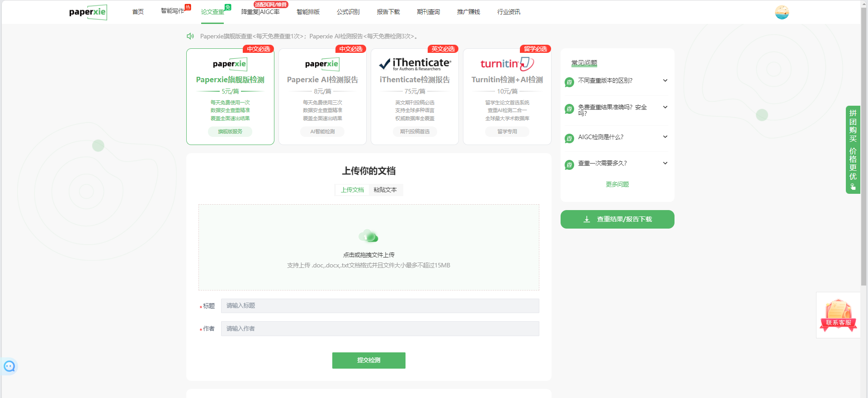Go to 期刊查询 in navigation
The width and height of the screenshot is (868, 398).
(x=428, y=12)
